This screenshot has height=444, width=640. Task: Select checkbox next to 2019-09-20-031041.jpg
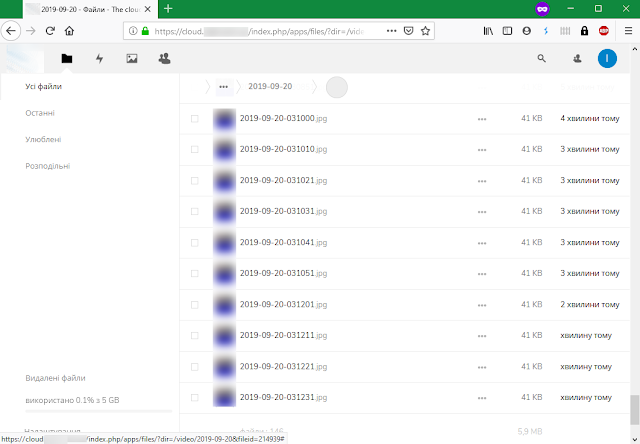click(195, 243)
